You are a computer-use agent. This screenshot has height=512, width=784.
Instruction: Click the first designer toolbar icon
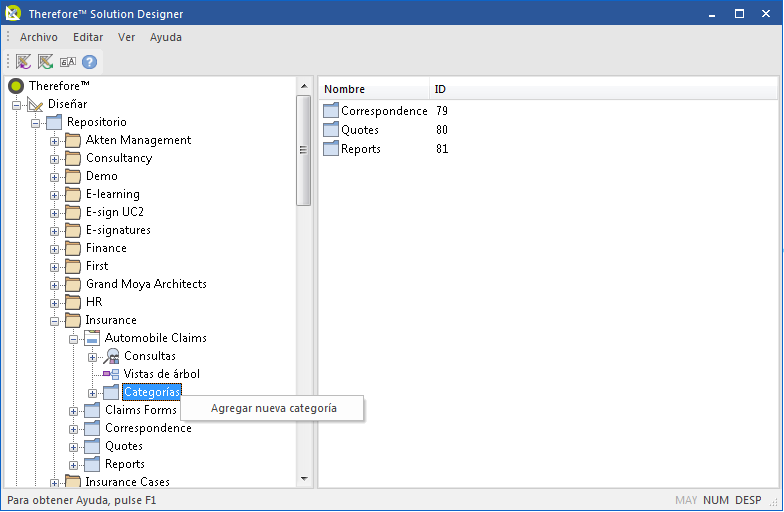24,62
